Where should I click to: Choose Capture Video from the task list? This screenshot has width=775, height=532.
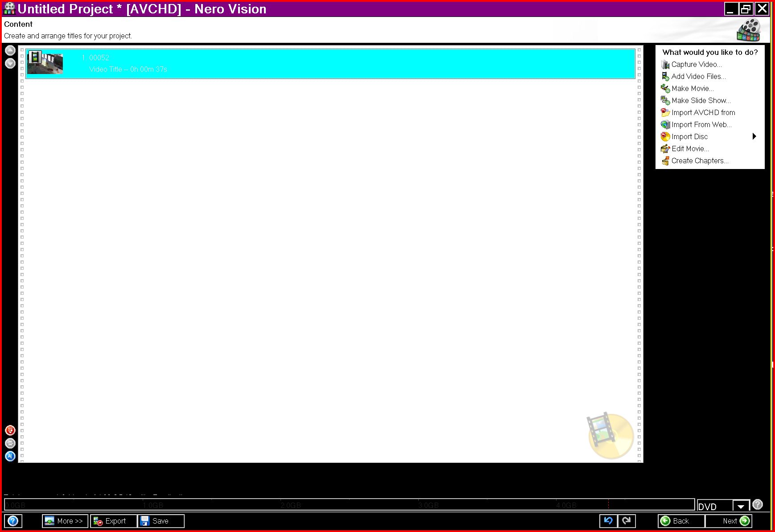pos(696,64)
